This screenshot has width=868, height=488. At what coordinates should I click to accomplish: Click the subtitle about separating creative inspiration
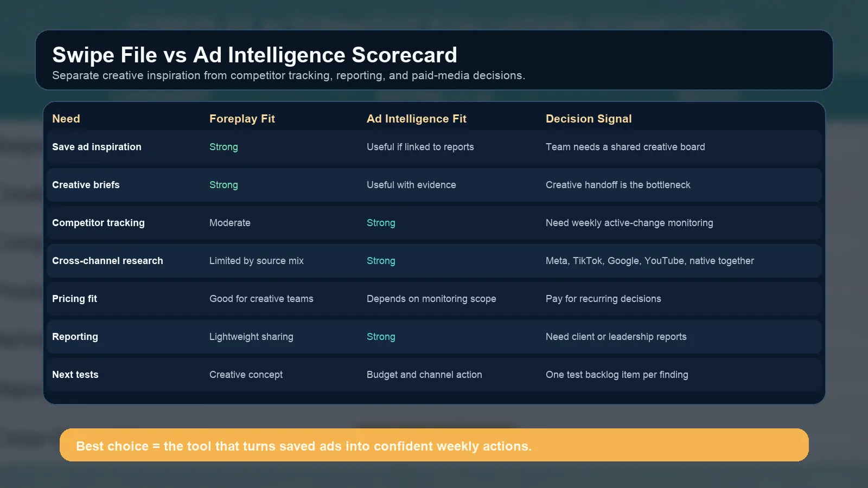(288, 76)
